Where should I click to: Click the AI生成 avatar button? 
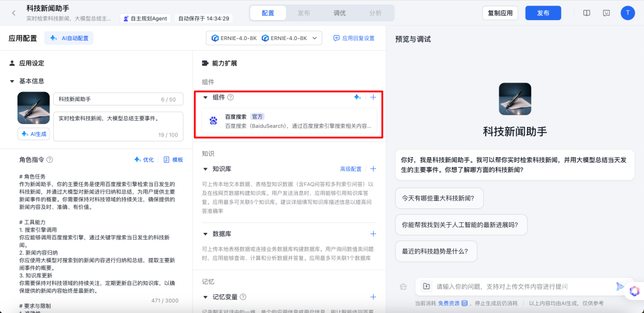tap(34, 134)
